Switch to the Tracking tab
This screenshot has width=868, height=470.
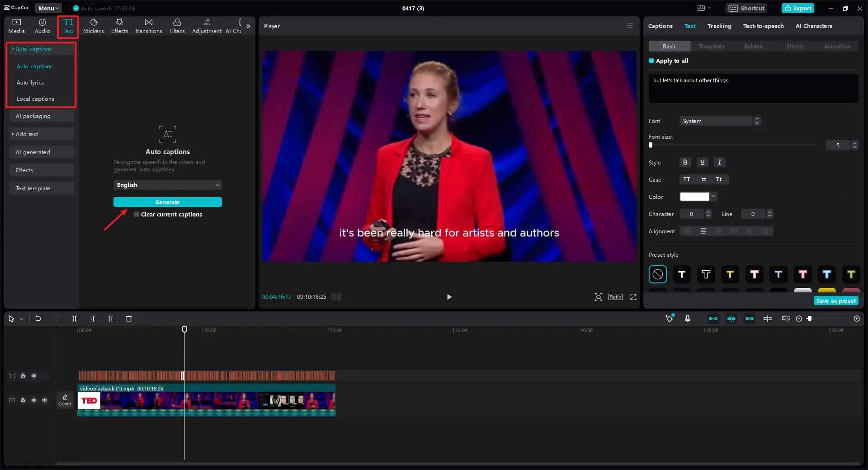[719, 26]
